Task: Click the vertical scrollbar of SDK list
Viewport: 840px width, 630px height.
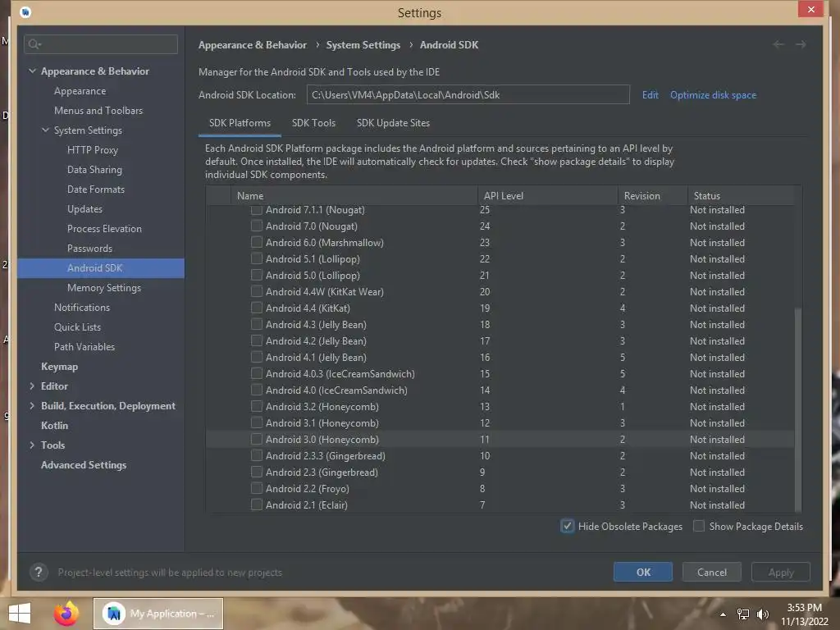Action: 797,410
